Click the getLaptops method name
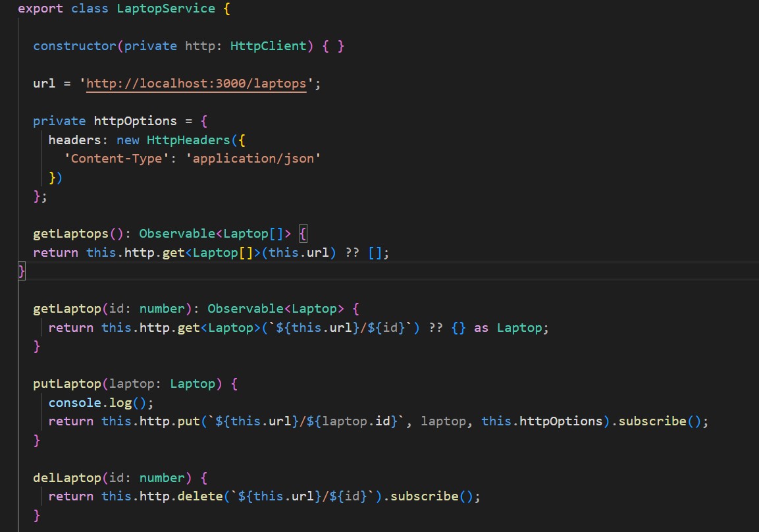 pos(70,234)
